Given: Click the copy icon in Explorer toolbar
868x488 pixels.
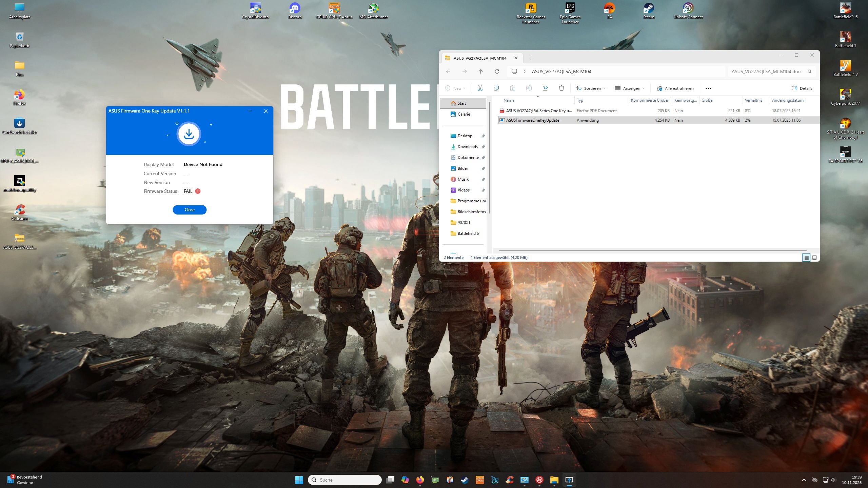Looking at the screenshot, I should click(496, 88).
